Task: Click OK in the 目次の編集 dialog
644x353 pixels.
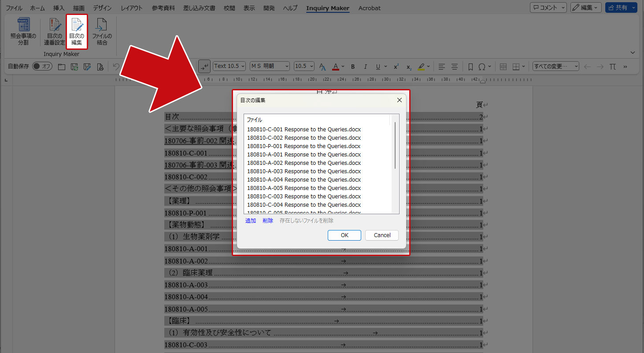Action: (x=344, y=235)
